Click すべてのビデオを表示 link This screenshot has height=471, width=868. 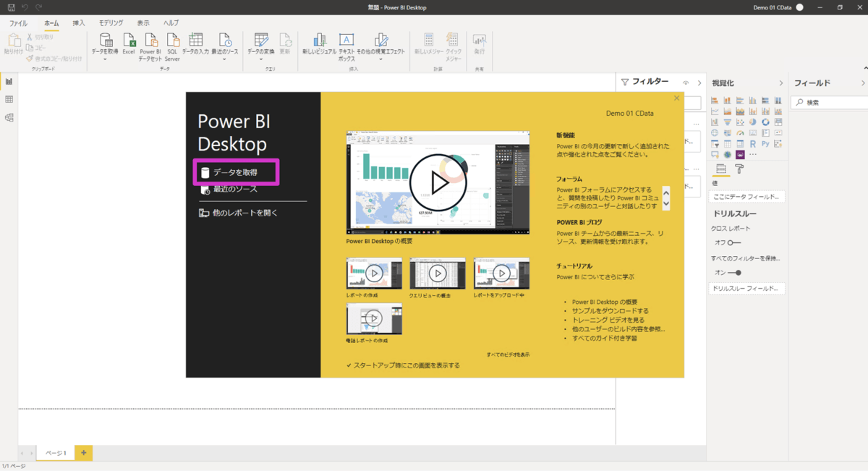click(508, 355)
